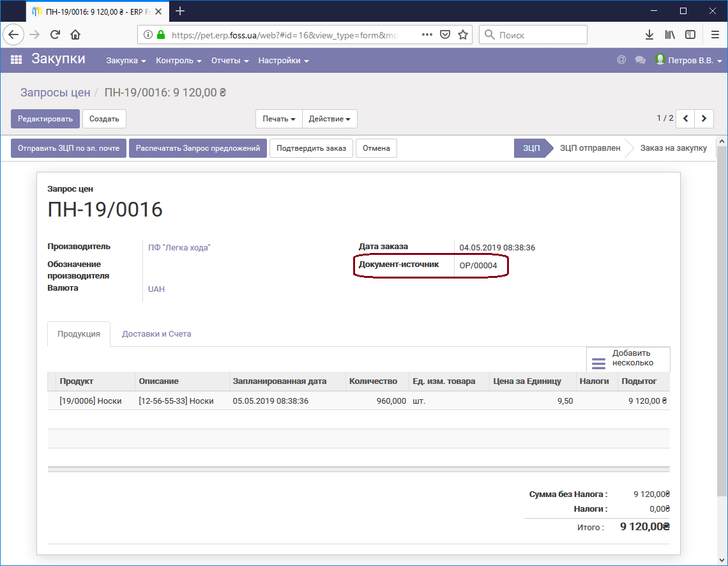Viewport: 728px width, 566px height.
Task: Click the Добавить несколько button
Action: click(628, 359)
